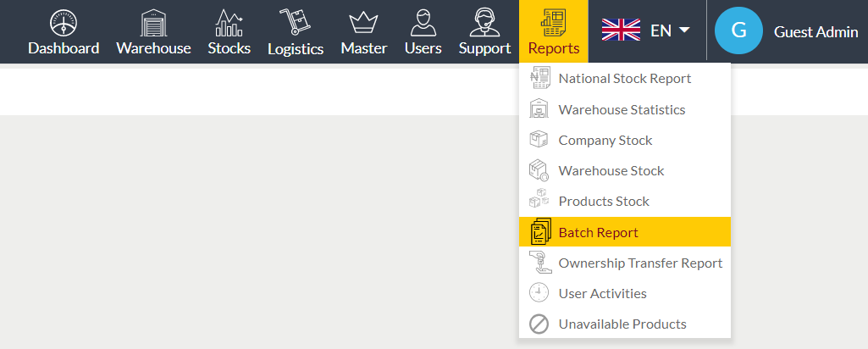Viewport: 868px width, 349px height.
Task: Open the Dashboard gauge icon
Action: pyautogui.click(x=64, y=23)
